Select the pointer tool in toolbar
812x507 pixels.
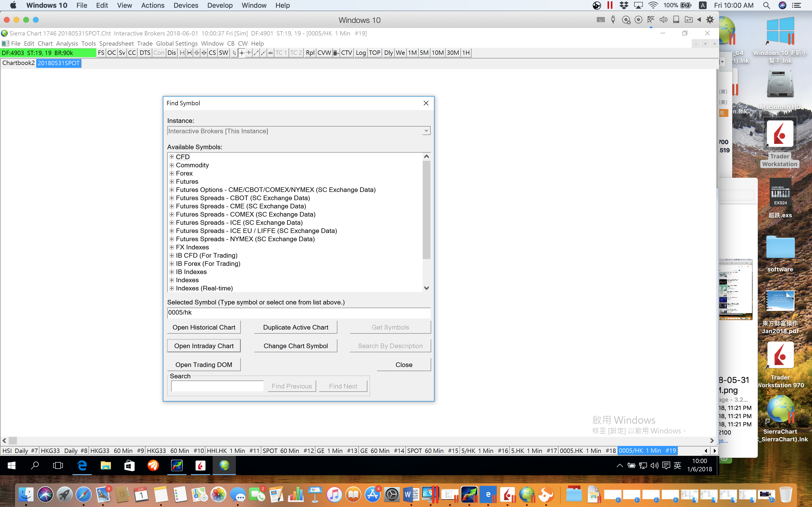coord(234,53)
